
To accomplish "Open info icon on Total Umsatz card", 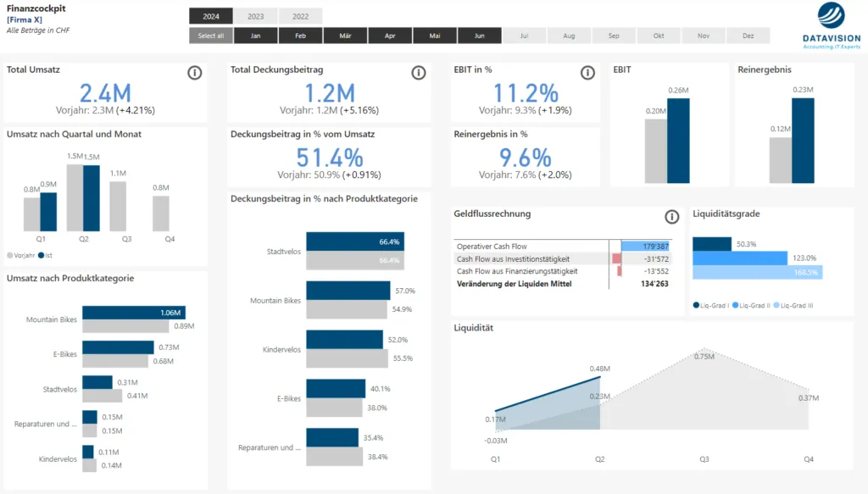I will [x=194, y=73].
